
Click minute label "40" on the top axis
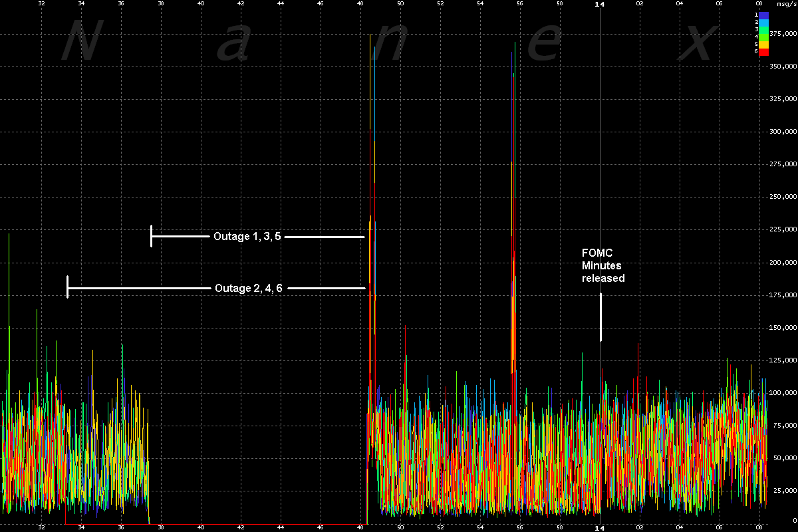click(201, 4)
